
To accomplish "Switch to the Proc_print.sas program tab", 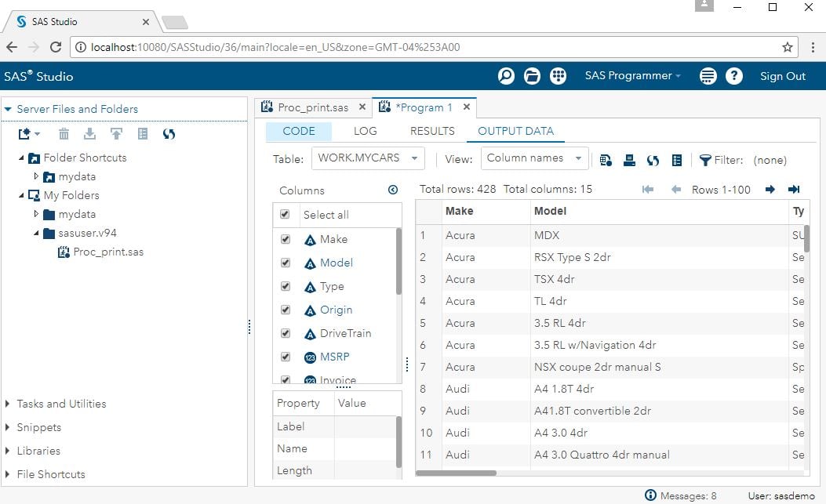I will pyautogui.click(x=313, y=107).
